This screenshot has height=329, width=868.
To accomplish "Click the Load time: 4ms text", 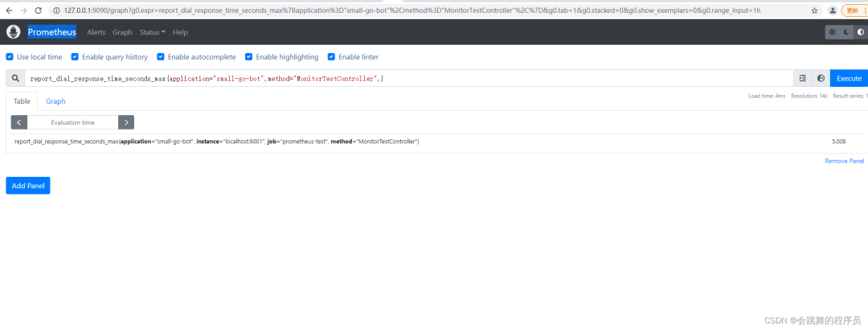I will pos(767,96).
